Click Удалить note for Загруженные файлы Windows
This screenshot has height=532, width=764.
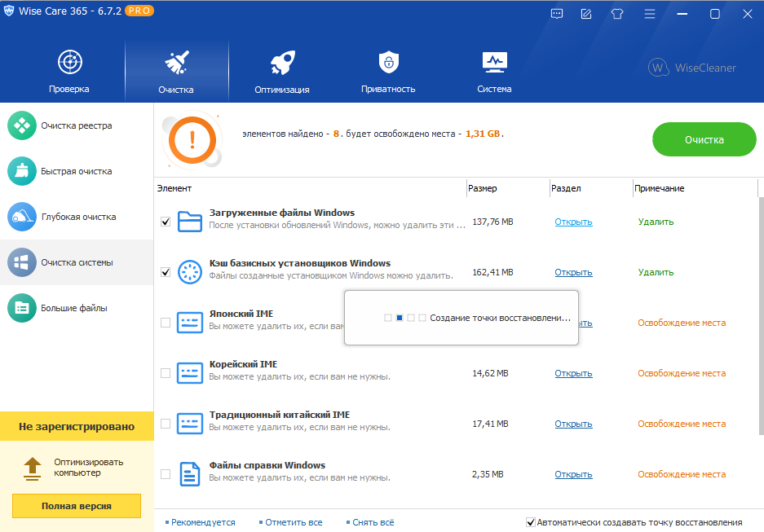656,222
